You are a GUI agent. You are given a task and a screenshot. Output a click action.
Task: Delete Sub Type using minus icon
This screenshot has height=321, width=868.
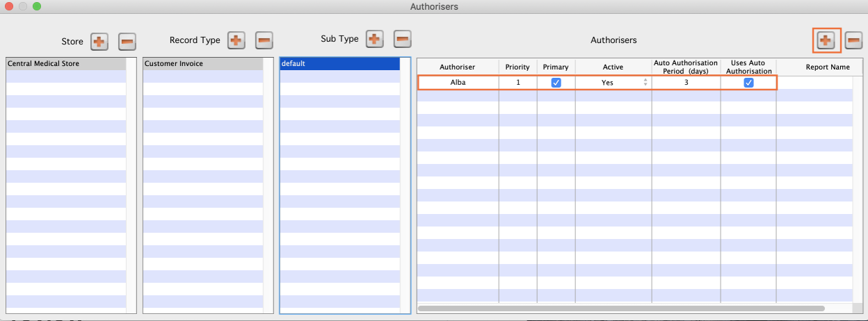403,39
